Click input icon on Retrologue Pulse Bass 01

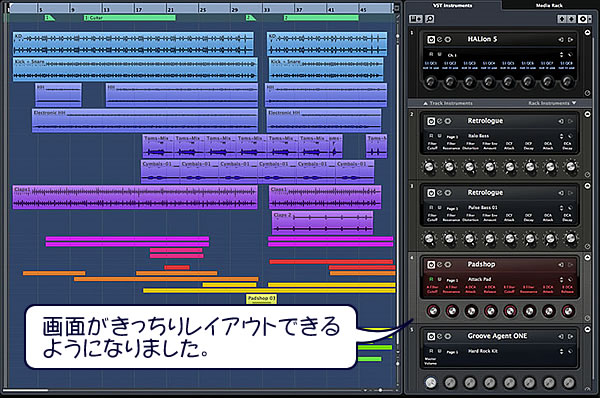pos(561,193)
